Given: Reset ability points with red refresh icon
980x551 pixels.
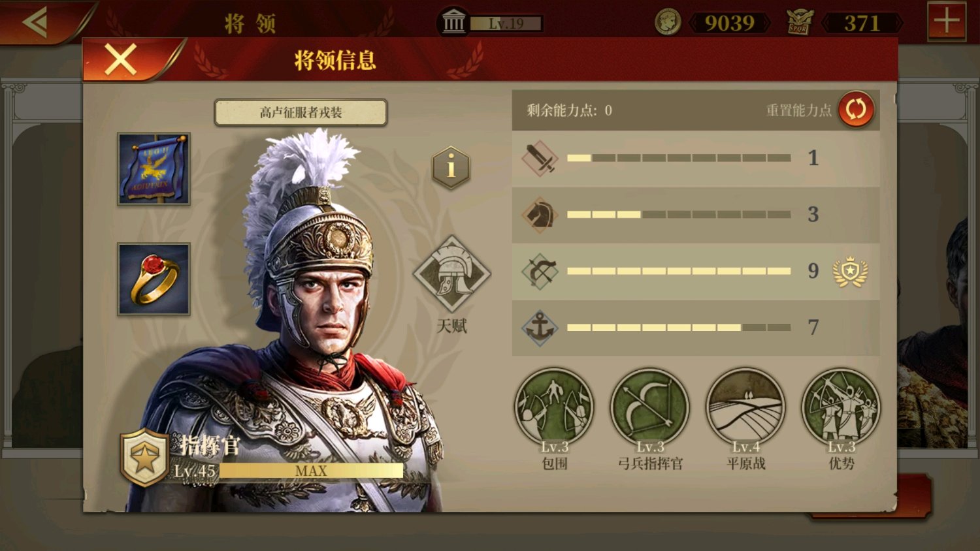Looking at the screenshot, I should tap(856, 109).
